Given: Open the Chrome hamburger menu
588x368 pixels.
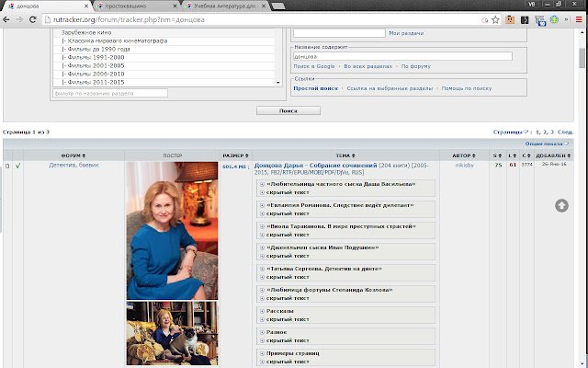Looking at the screenshot, I should tap(580, 20).
